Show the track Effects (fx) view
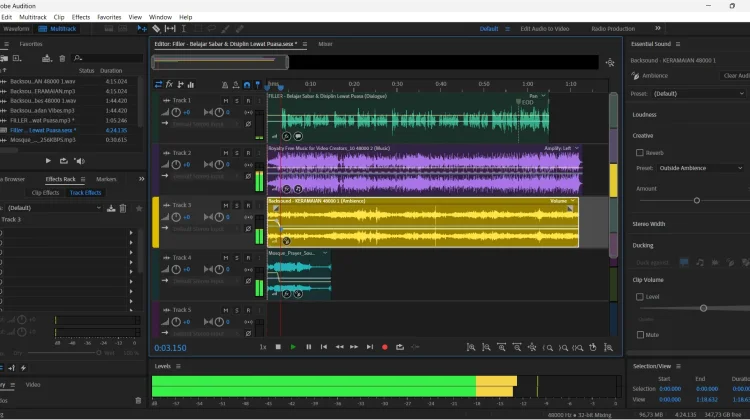Viewport: 750px width, 420px height. tap(169, 85)
